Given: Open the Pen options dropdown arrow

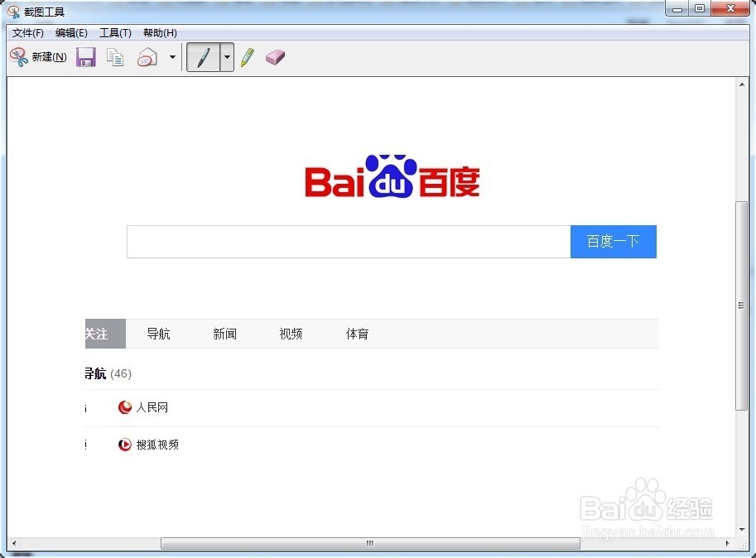Looking at the screenshot, I should pyautogui.click(x=227, y=57).
